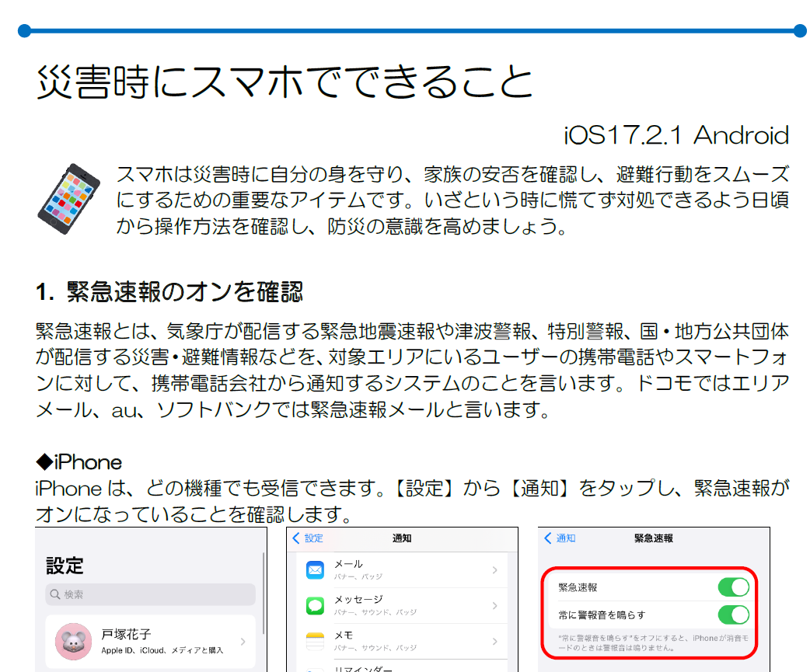The height and width of the screenshot is (672, 810).
Task: Click the 検索 search field
Action: point(150,594)
